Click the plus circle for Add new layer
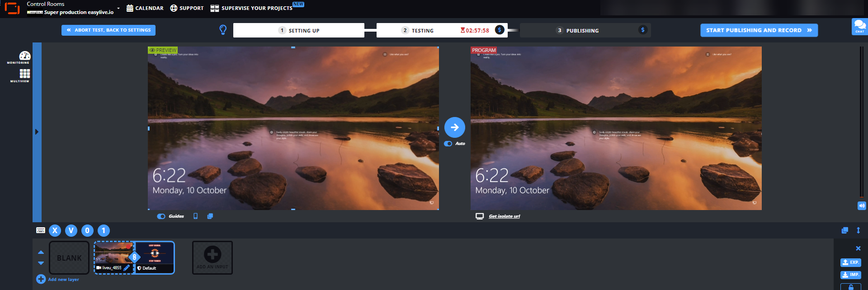This screenshot has width=868, height=290. 41,279
